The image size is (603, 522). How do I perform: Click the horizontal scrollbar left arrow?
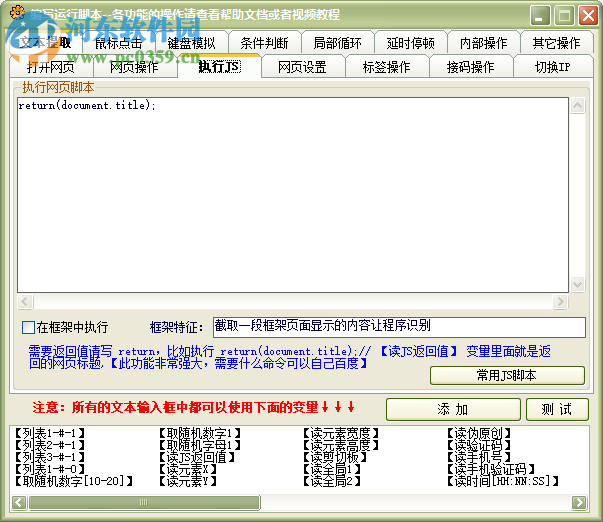pyautogui.click(x=19, y=502)
